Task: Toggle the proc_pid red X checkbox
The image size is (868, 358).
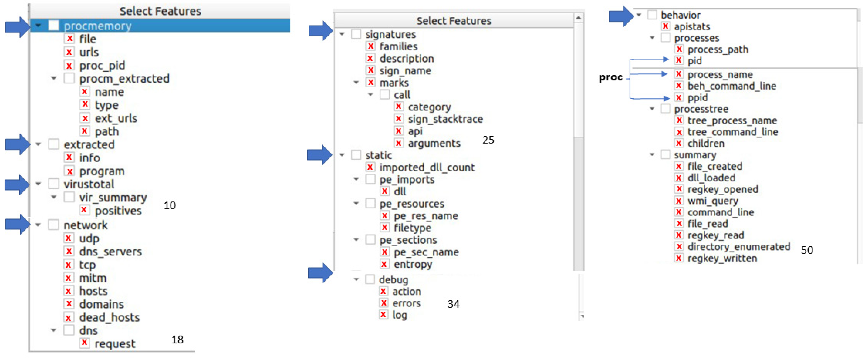Action: 69,65
